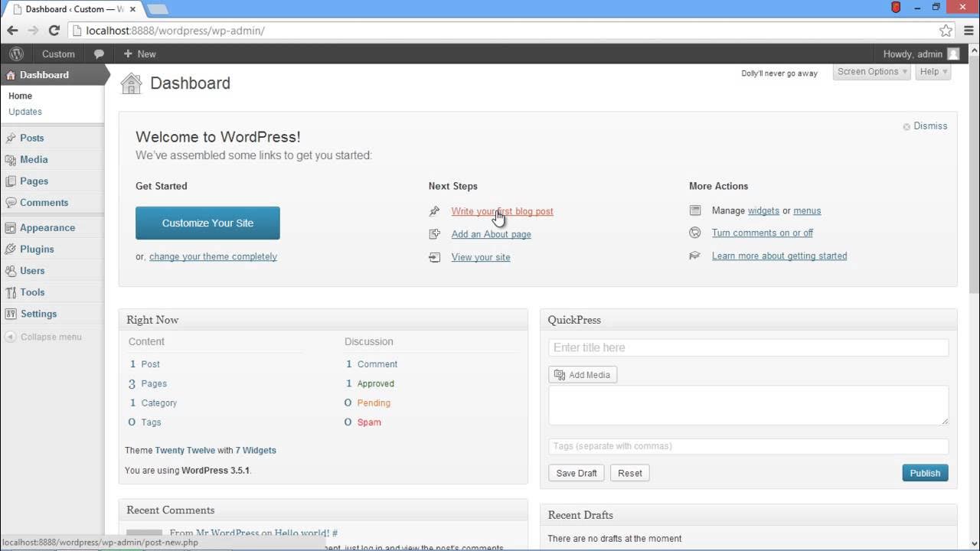Click the Enter title here field
980x551 pixels.
coord(749,347)
